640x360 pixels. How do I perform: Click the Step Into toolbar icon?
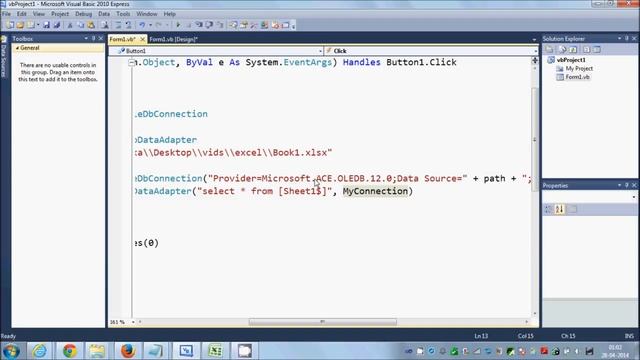click(x=199, y=25)
